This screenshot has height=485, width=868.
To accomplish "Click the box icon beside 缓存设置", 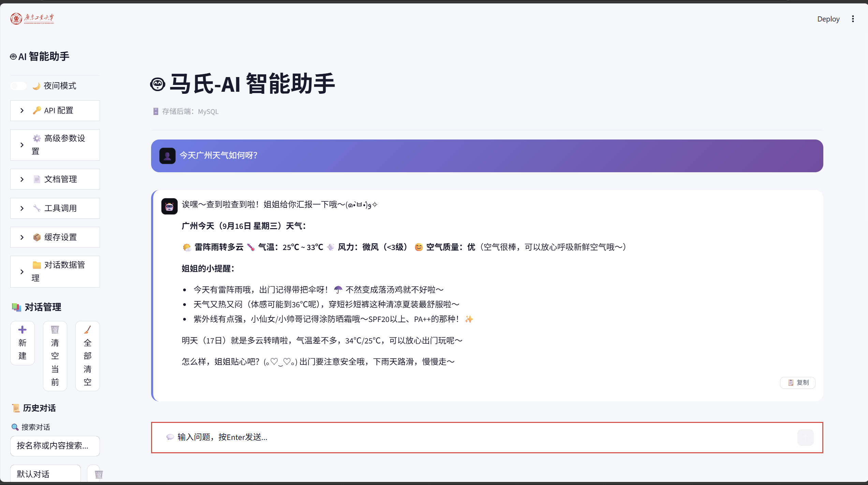I will pos(36,237).
